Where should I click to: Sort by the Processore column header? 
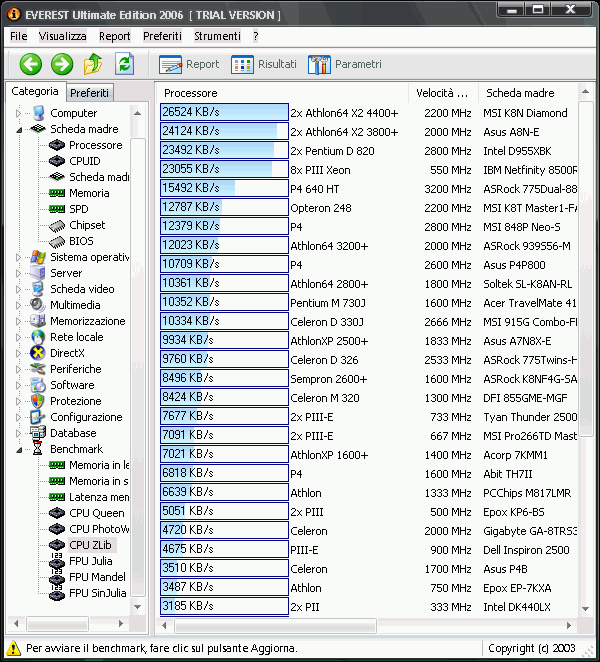(282, 93)
